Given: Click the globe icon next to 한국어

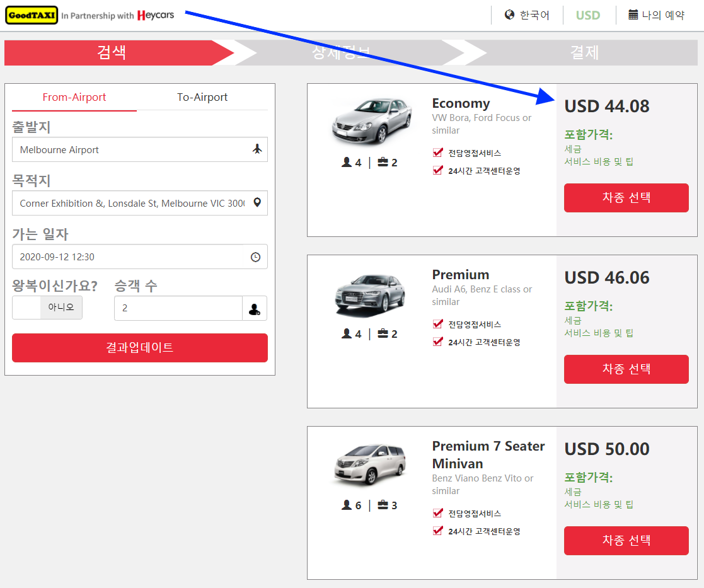Looking at the screenshot, I should [x=510, y=15].
